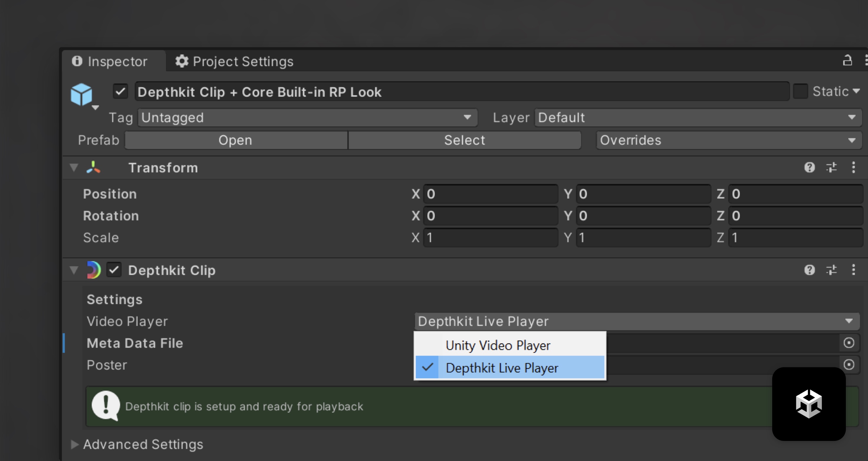Click the prefab Open button

click(236, 140)
